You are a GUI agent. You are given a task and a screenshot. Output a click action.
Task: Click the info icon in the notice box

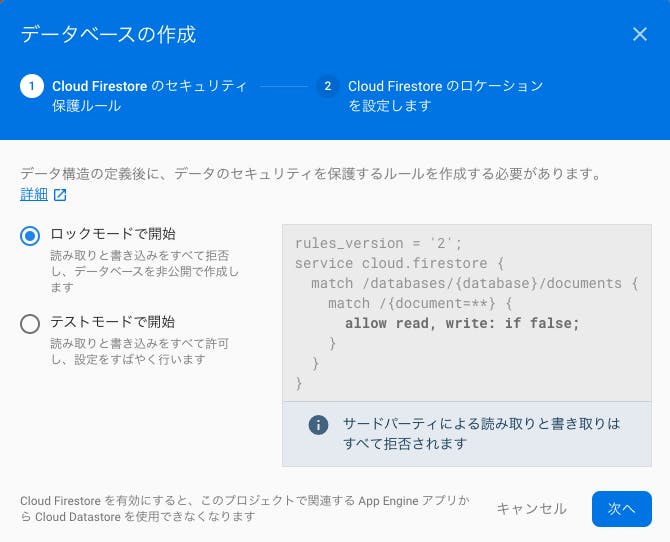click(318, 425)
